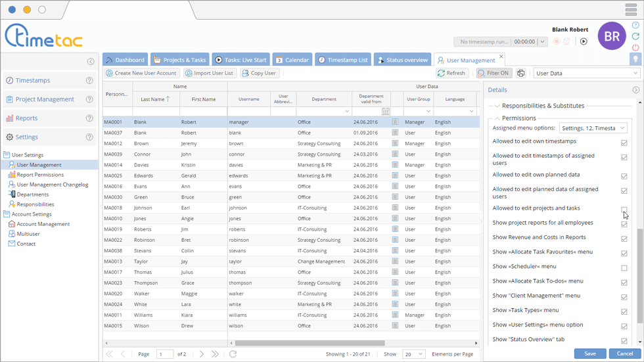Click Create New User Account button
The width and height of the screenshot is (644, 362).
point(141,73)
